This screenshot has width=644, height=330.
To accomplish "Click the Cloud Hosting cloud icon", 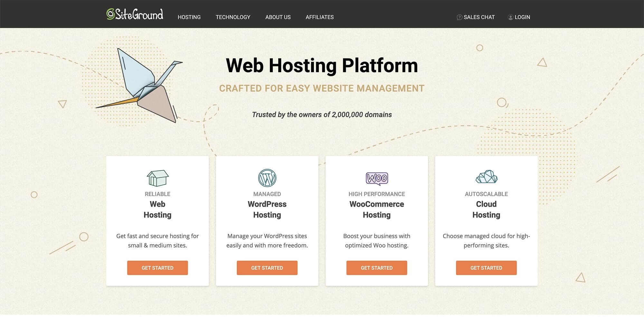I will (486, 177).
